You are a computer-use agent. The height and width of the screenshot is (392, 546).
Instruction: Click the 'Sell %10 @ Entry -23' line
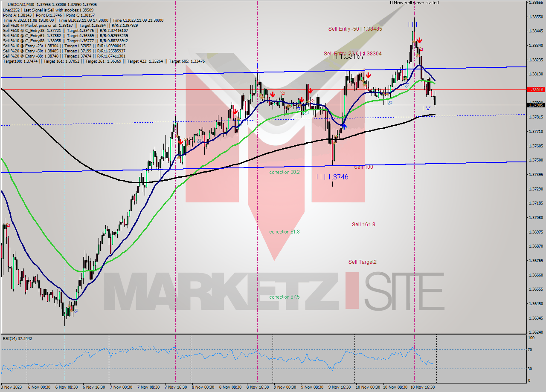click(64, 46)
